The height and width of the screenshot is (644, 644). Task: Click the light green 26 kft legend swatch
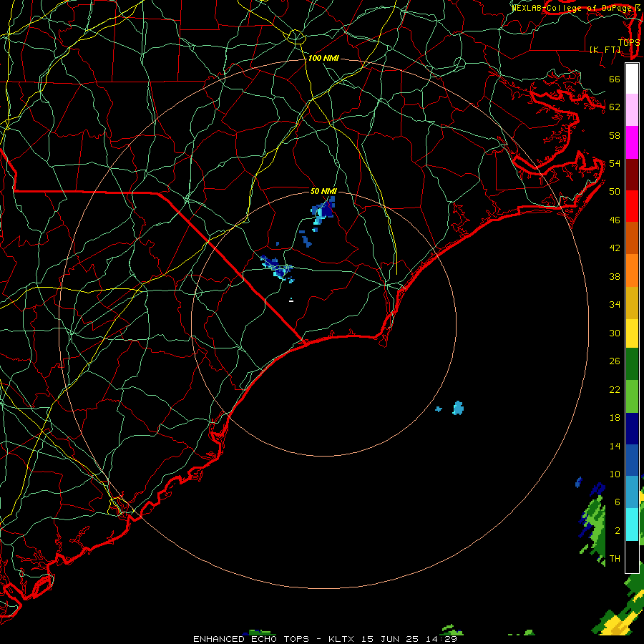(632, 396)
